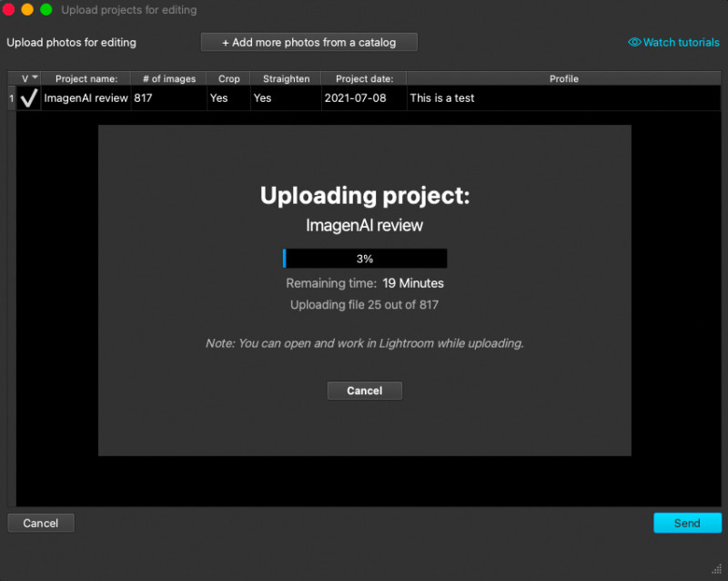Viewport: 728px width, 581px height.
Task: Uncheck the ImagenAI review project checkmark
Action: coord(29,98)
